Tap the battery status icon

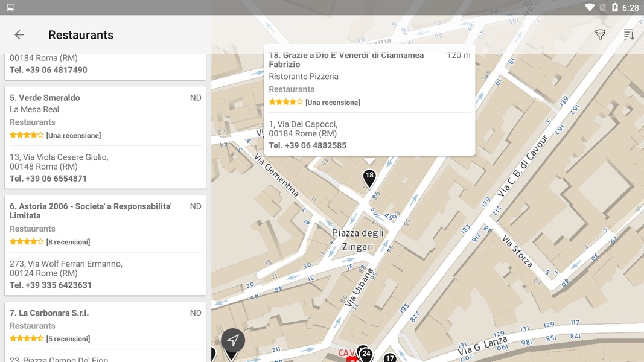pyautogui.click(x=615, y=7)
